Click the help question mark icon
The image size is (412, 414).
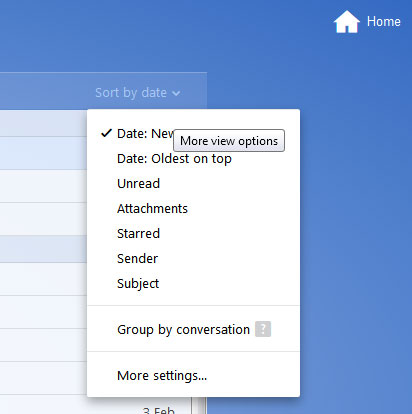point(263,329)
